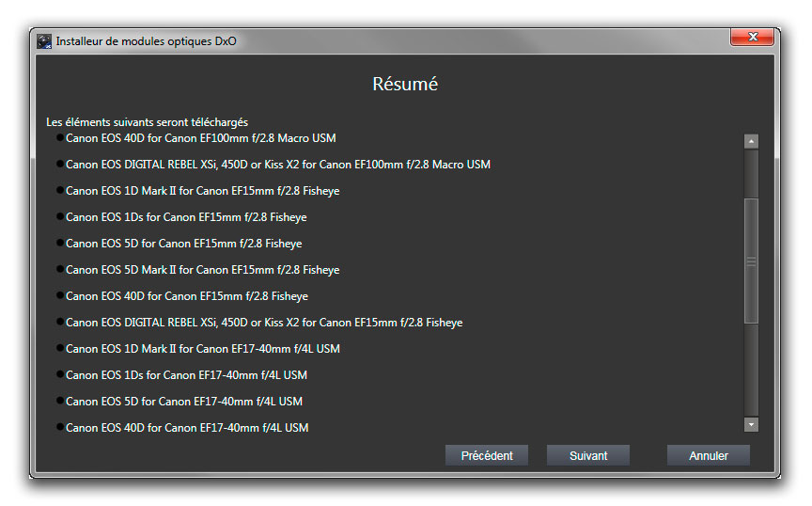Click the Précédent button
Image resolution: width=812 pixels, height=506 pixels.
pyautogui.click(x=486, y=455)
